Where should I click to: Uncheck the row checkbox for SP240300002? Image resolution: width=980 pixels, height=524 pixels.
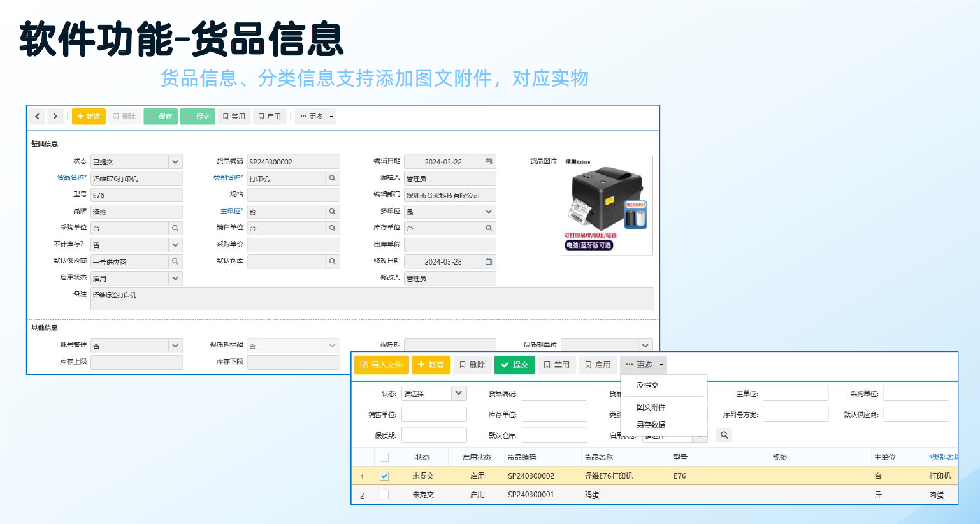tap(384, 476)
